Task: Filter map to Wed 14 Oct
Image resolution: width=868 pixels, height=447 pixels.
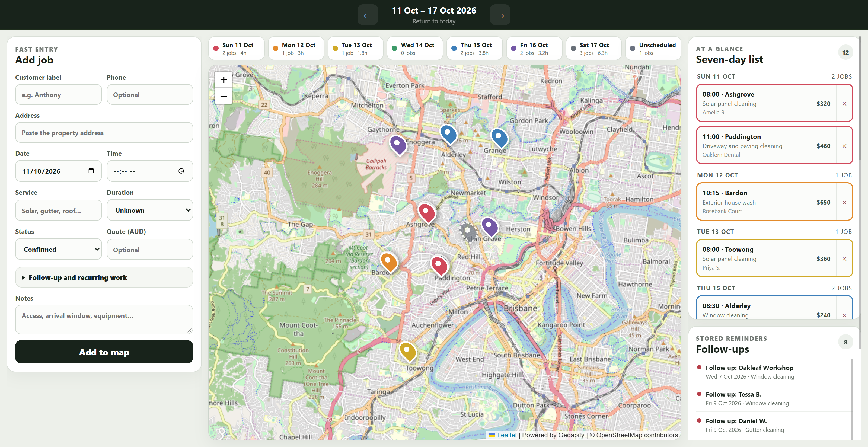Action: click(415, 49)
